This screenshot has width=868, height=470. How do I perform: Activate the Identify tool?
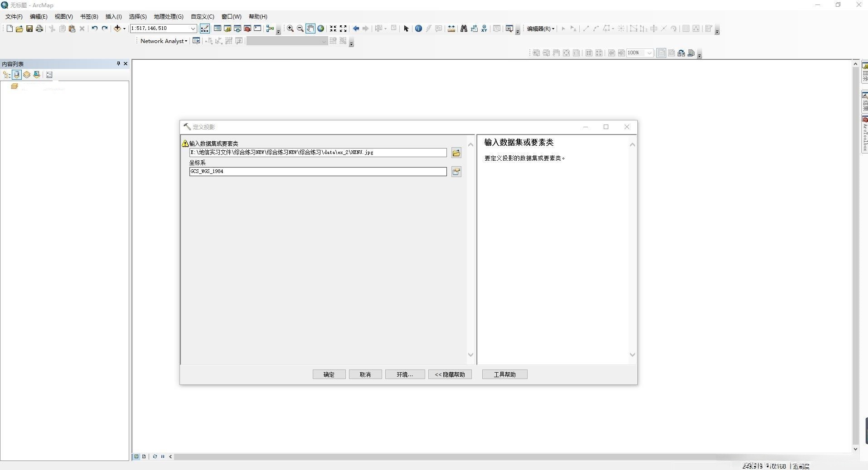coord(418,29)
